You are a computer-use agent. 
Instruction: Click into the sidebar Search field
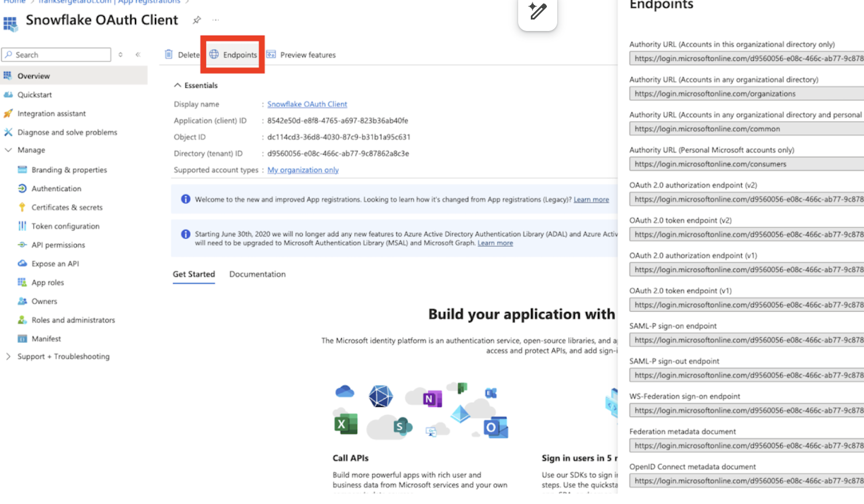56,55
